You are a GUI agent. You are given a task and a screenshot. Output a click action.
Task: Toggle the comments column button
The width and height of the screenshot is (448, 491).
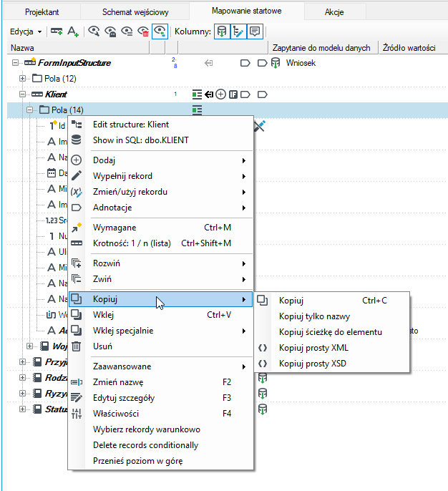[x=255, y=31]
